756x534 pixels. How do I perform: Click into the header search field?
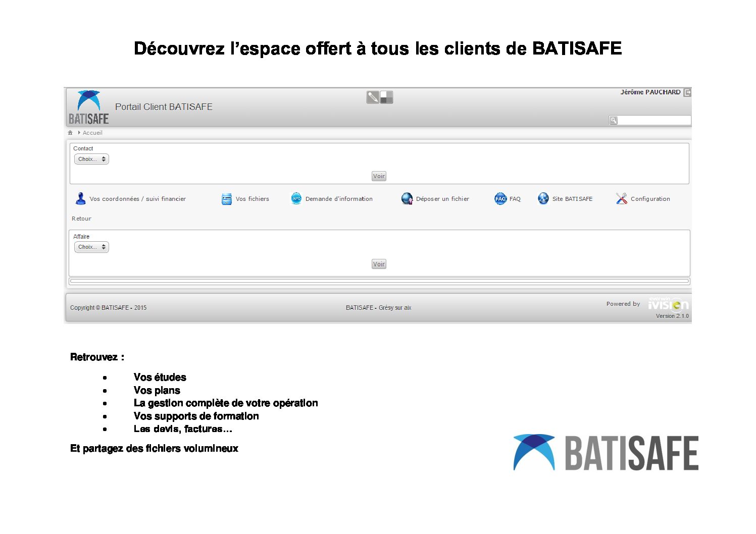(x=654, y=120)
